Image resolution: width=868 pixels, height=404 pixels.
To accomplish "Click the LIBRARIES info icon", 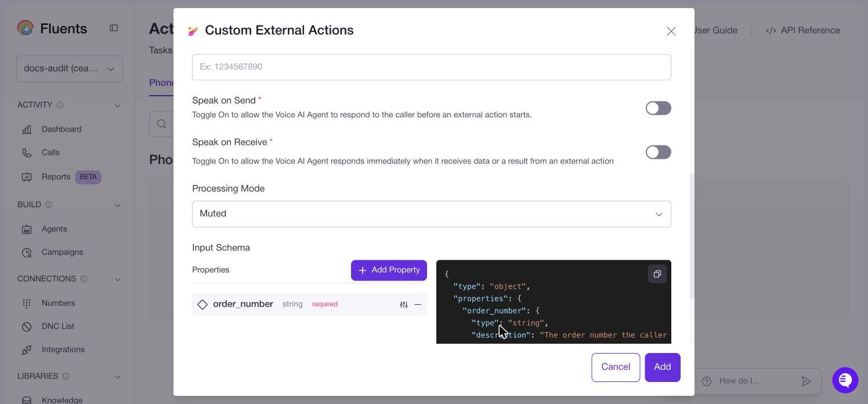I will coord(66,376).
